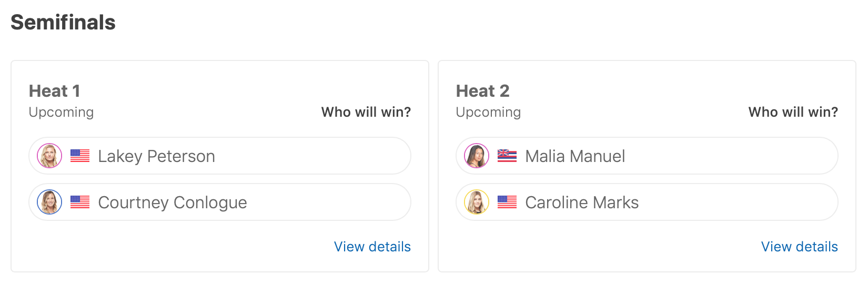Screen dimensions: 868x284
Task: Click the Hawaii flag beside Malia Manuel
Action: coord(507,156)
